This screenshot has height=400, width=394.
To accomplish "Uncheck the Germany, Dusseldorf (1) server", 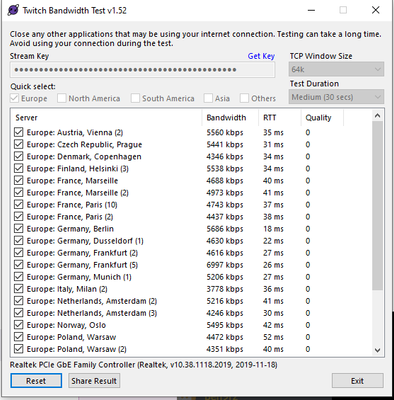I will click(19, 241).
